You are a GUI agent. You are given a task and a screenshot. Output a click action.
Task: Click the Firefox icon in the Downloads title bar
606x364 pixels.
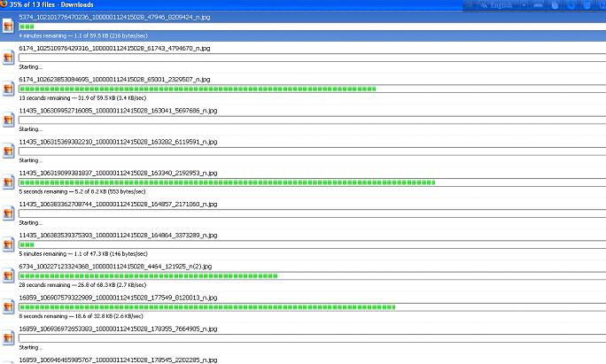click(x=4, y=4)
